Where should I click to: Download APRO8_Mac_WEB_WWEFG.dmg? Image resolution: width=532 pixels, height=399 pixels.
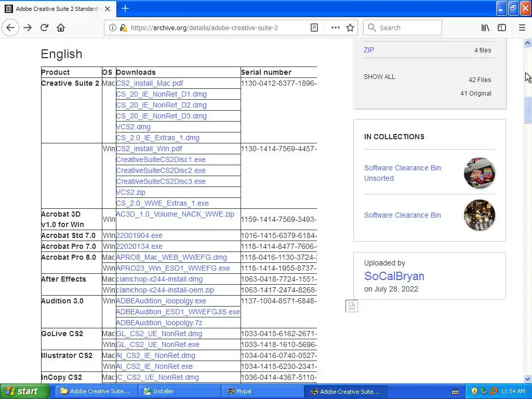coord(171,257)
